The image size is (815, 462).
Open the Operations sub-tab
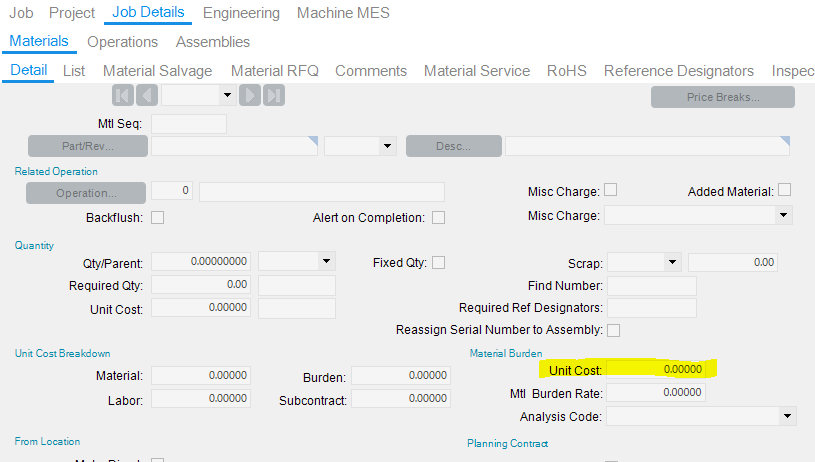(123, 42)
